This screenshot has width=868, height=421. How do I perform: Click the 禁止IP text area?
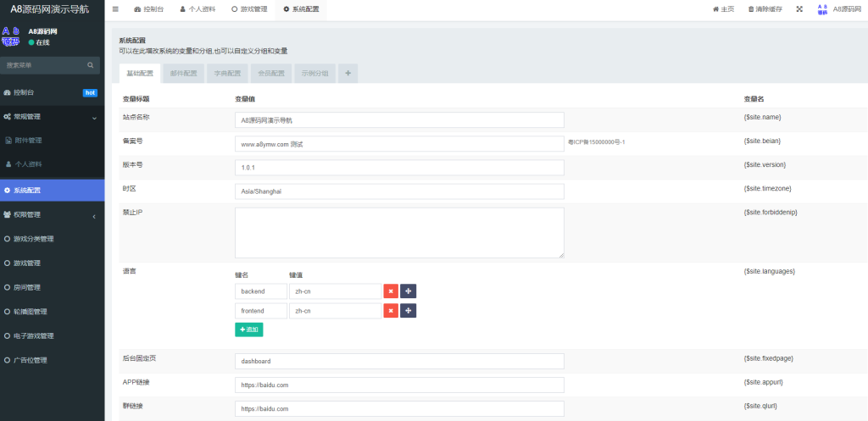[399, 233]
